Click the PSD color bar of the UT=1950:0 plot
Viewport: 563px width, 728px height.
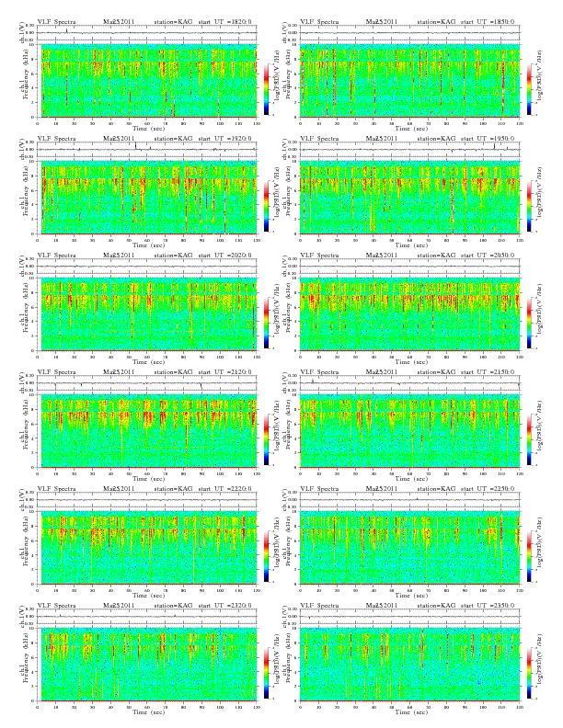(x=529, y=206)
